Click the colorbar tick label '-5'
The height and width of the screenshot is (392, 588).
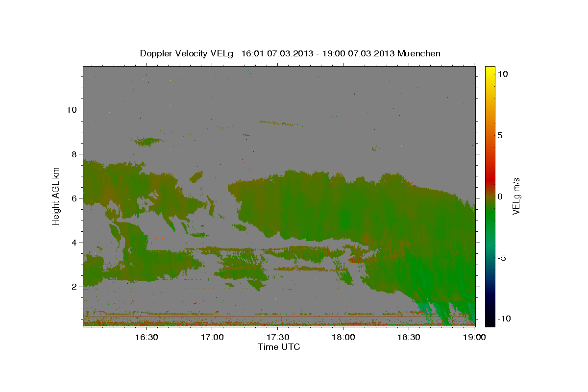pos(502,258)
